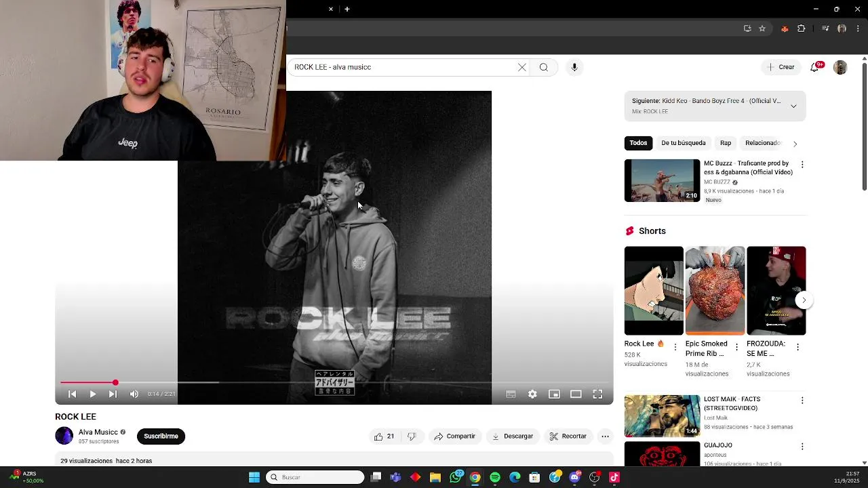Viewport: 868px width, 488px height.
Task: Select the Relacionado filter chip
Action: (x=762, y=143)
